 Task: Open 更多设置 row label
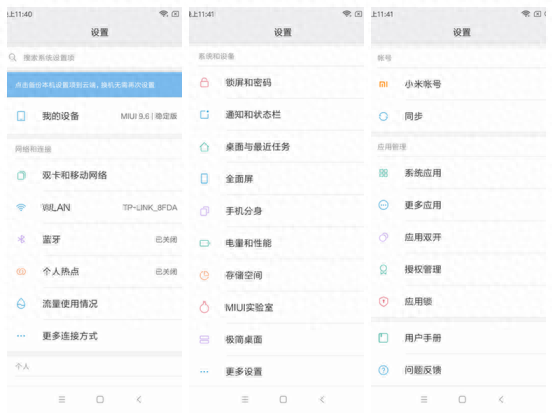coord(244,371)
